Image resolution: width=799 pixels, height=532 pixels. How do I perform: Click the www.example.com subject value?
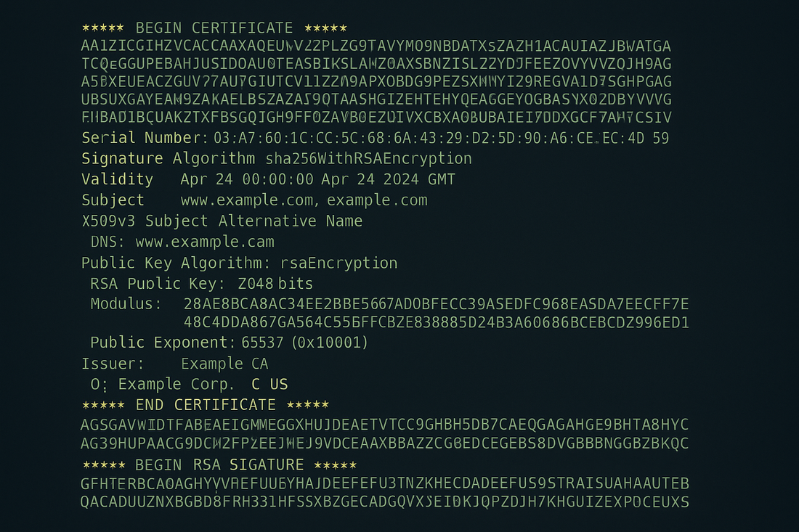click(x=247, y=200)
